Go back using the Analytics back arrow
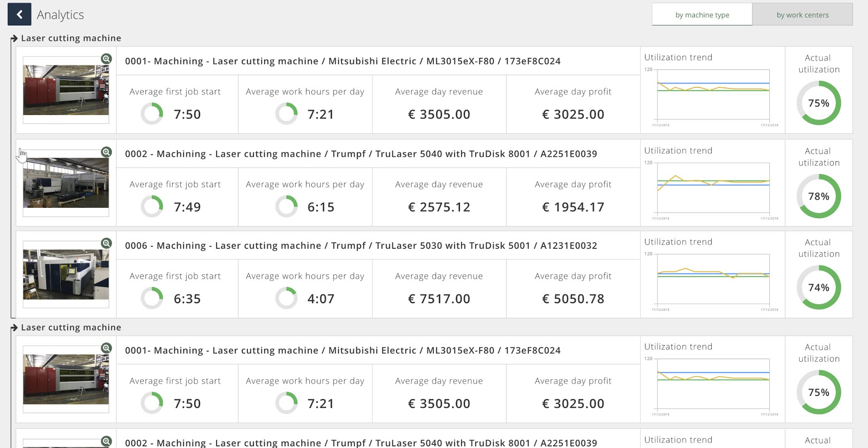 coord(20,15)
